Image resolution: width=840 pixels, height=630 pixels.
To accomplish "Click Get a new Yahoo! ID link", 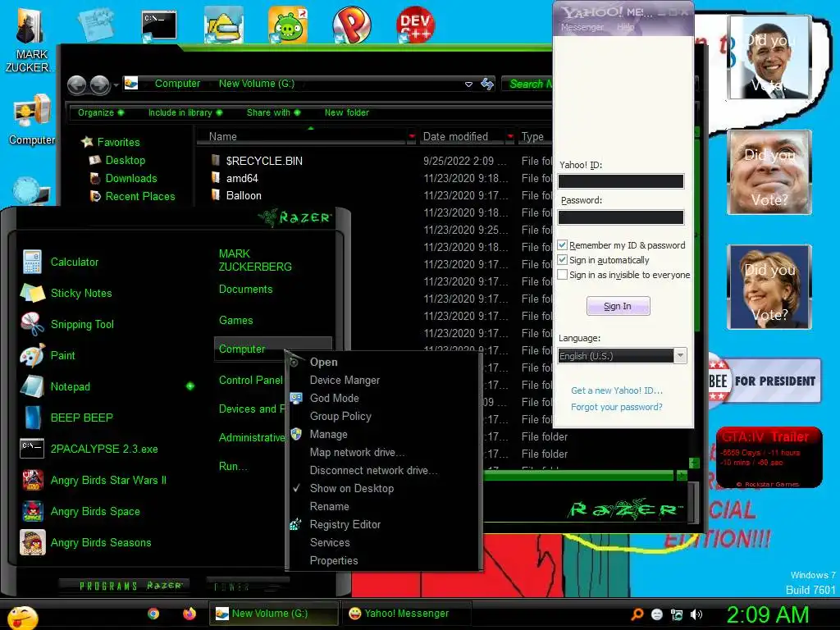I will [617, 390].
